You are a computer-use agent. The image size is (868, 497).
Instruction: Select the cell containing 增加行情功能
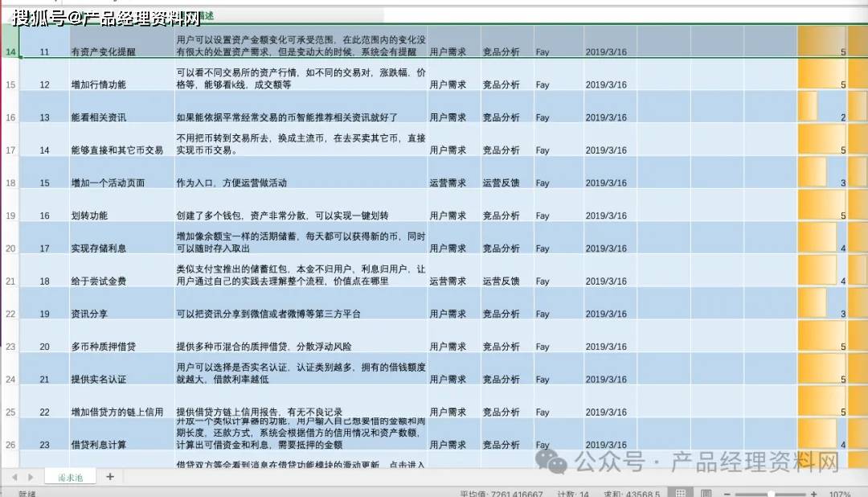98,84
